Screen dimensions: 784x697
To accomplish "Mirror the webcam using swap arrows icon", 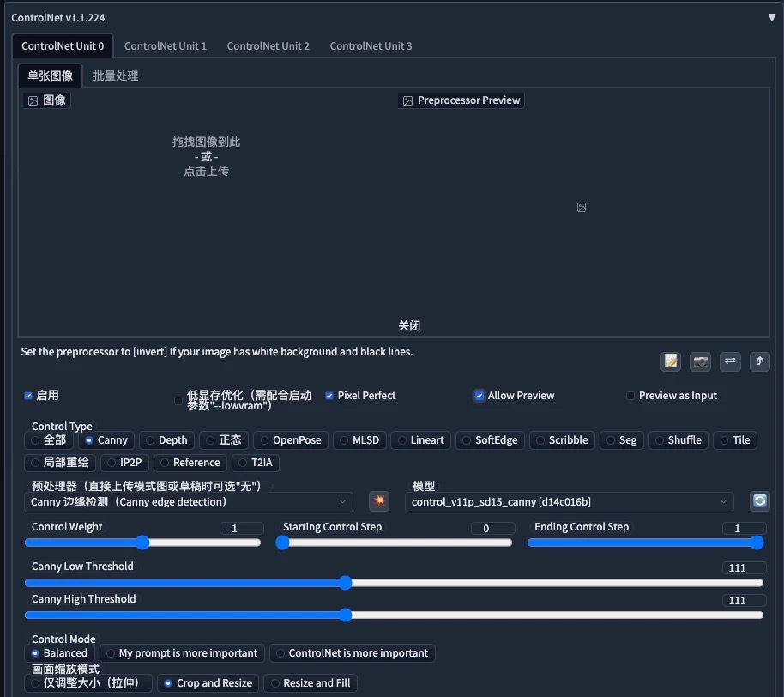I will tap(730, 361).
